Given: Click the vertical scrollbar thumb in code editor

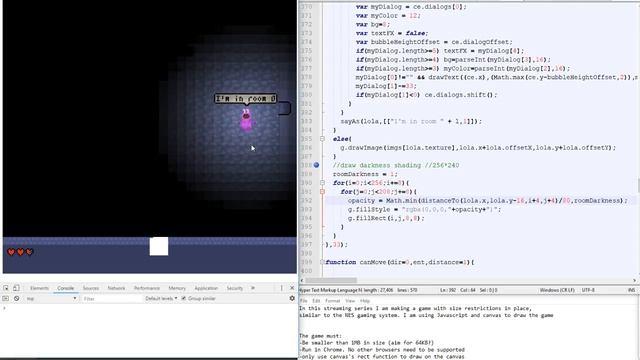Looking at the screenshot, I should (x=638, y=184).
